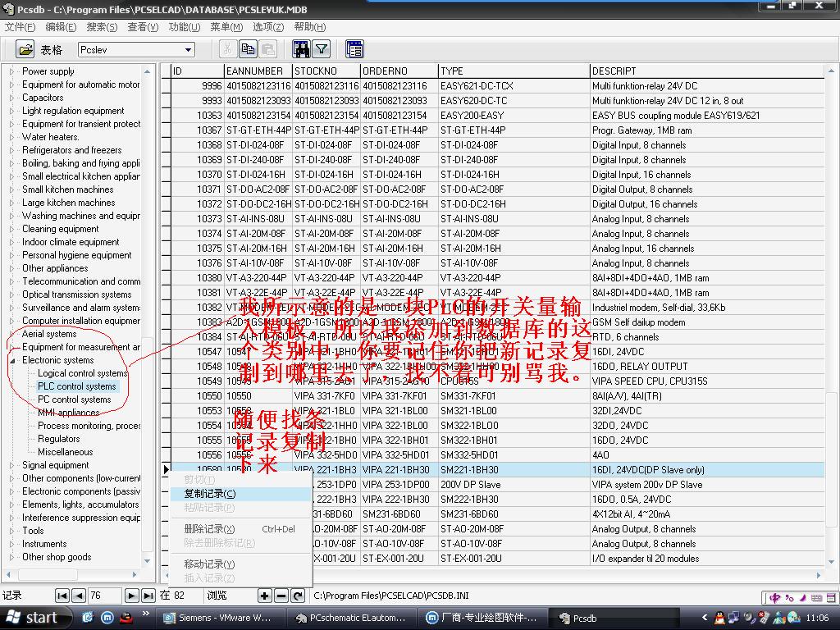
Task: Choose 删除记录(X) in context menu
Action: tap(240, 529)
